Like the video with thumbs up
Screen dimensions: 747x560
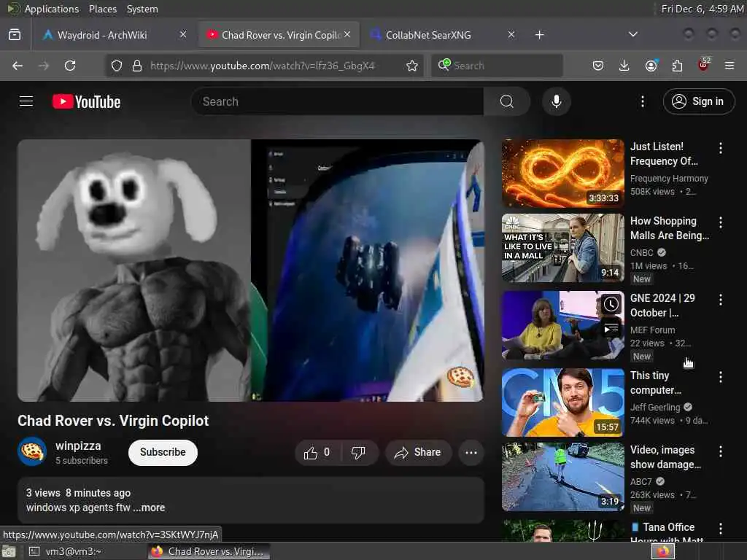(317, 452)
